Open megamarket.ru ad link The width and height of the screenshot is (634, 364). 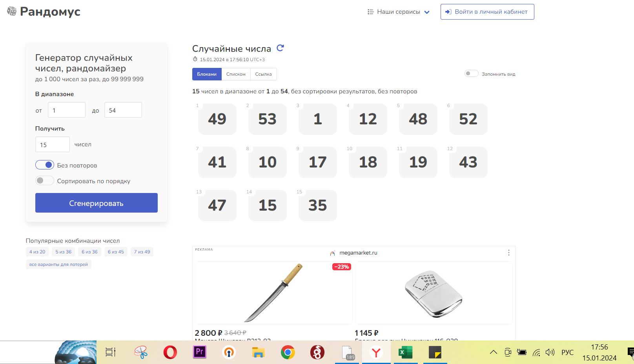tap(358, 253)
